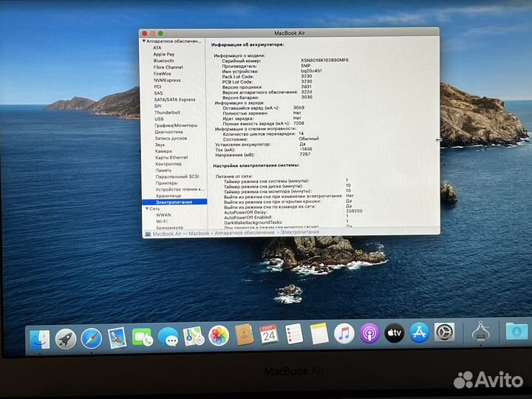
Task: Select highlighted Электропитание entry
Action: pos(174,202)
